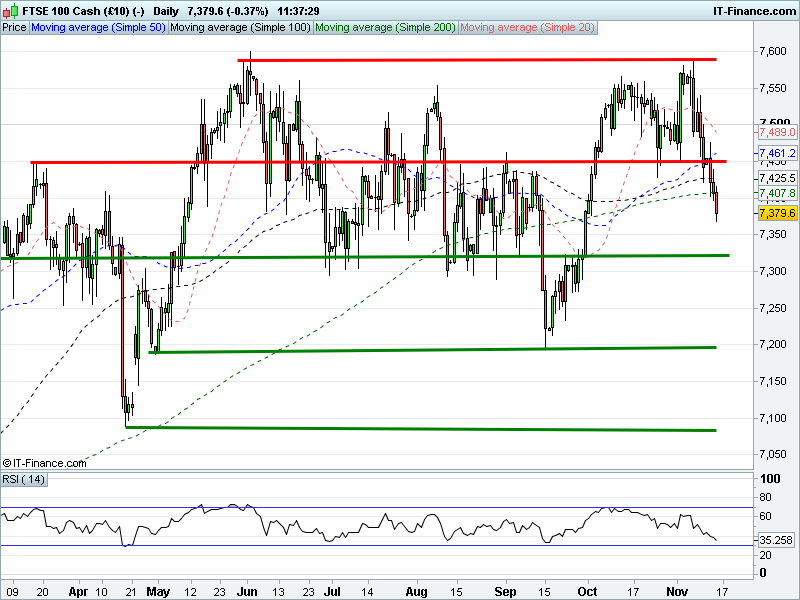
Task: Select Moving average (Simple 100) tab
Action: pyautogui.click(x=240, y=28)
